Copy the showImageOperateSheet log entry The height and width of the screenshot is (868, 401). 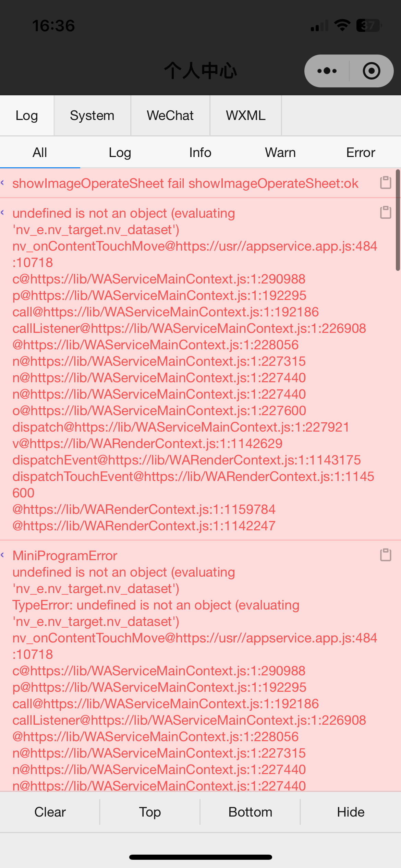coord(386,182)
